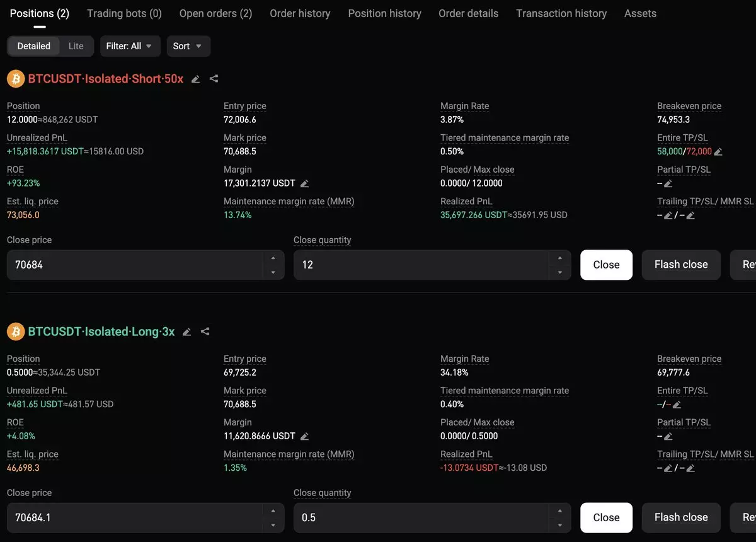The image size is (756, 542).
Task: Click Realized PnL 35,697.266 USDT
Action: point(474,215)
